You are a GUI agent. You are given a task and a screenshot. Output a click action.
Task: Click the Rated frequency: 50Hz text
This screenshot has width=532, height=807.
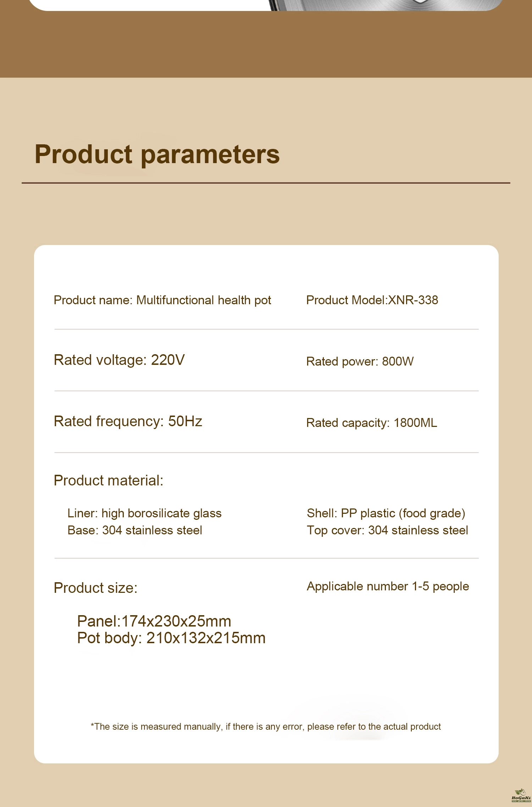point(128,422)
